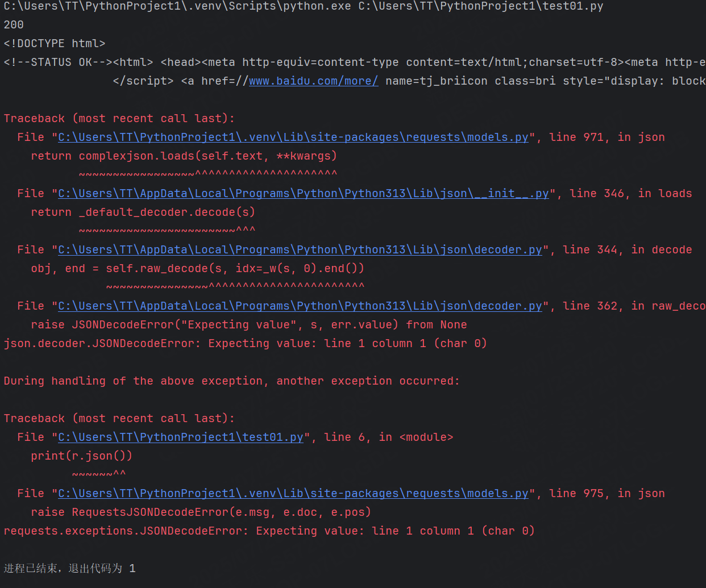
Task: Click 'raise JSONDecodeError("Expecting value"' line
Action: 249,324
